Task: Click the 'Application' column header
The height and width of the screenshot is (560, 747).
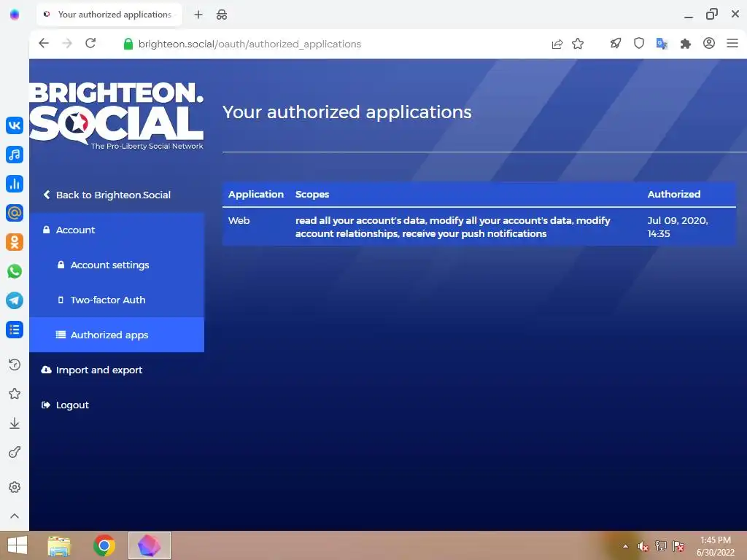Action: [256, 194]
